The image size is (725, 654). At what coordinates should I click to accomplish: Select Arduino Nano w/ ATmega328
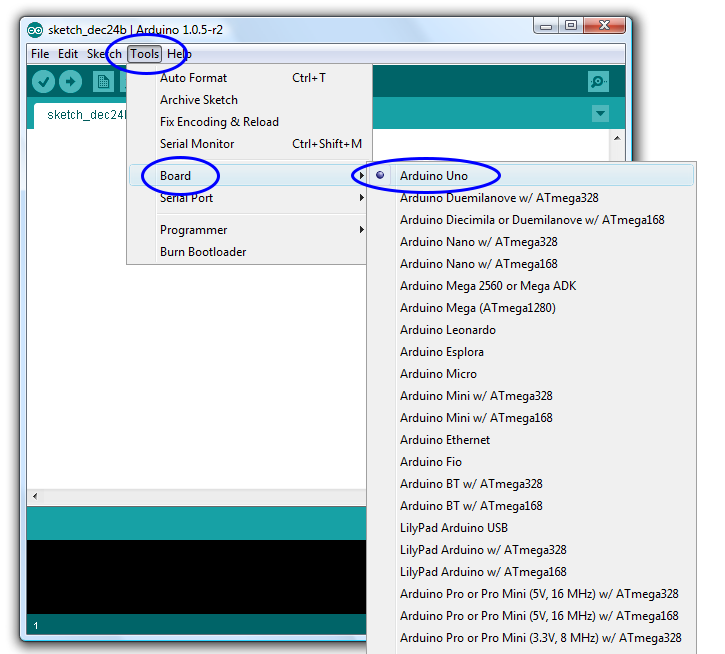click(x=532, y=242)
